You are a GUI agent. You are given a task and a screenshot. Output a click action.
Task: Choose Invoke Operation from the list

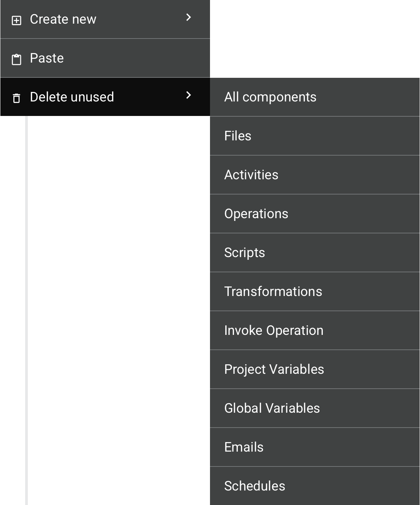click(274, 331)
